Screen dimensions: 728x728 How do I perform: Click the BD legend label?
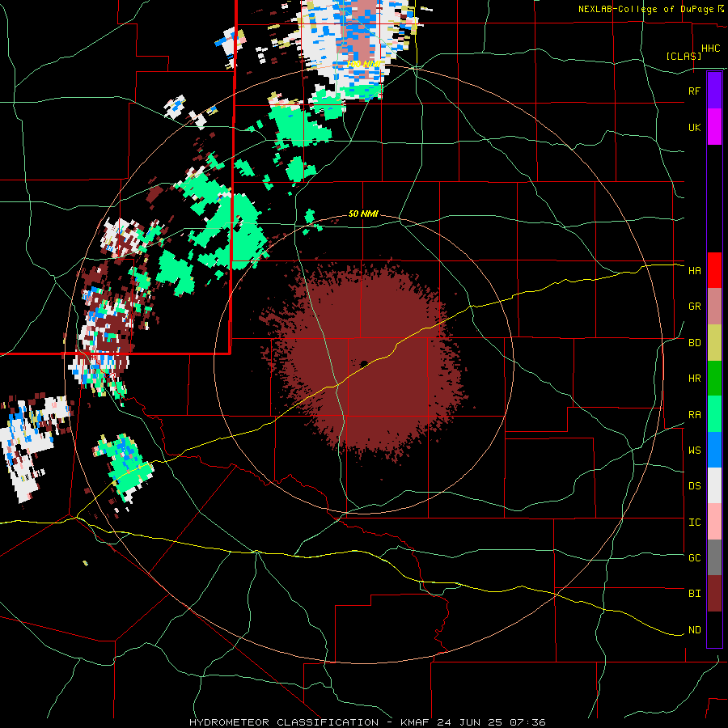tap(694, 343)
